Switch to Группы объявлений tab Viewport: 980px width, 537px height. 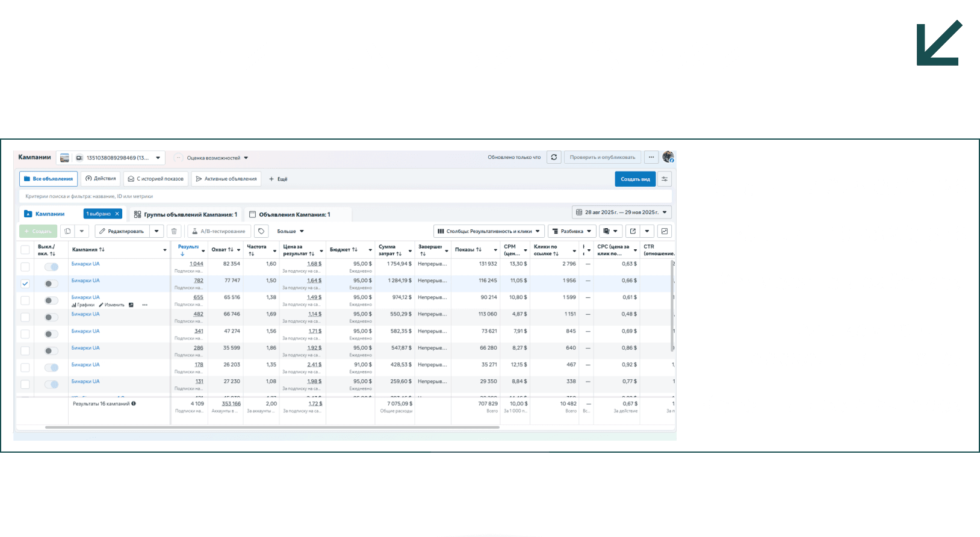point(185,214)
